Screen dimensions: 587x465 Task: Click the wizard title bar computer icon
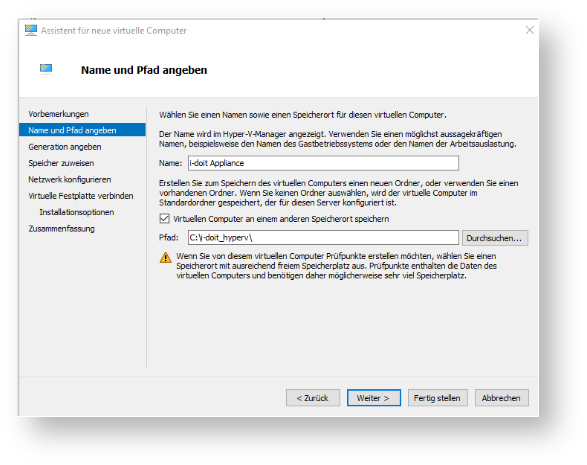(x=31, y=30)
